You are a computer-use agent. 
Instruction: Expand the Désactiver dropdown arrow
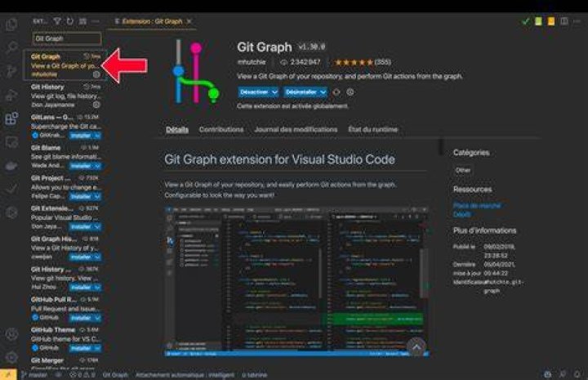pyautogui.click(x=274, y=92)
